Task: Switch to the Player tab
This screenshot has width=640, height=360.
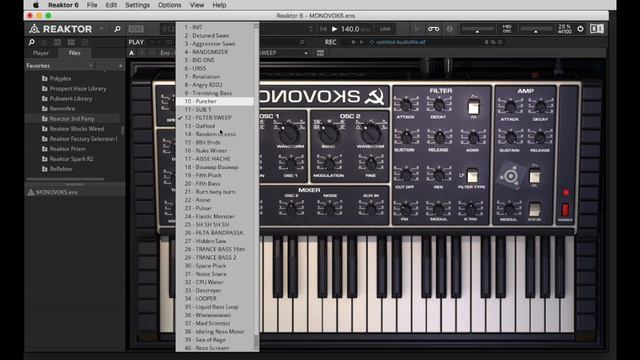Action: [x=41, y=53]
